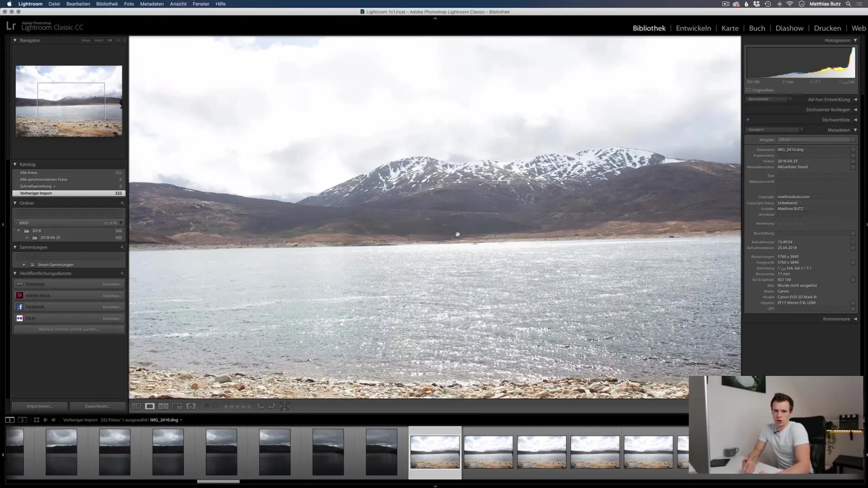Screen dimensions: 868x488
Task: Open Bibliothek menu in menu bar
Action: click(x=107, y=4)
